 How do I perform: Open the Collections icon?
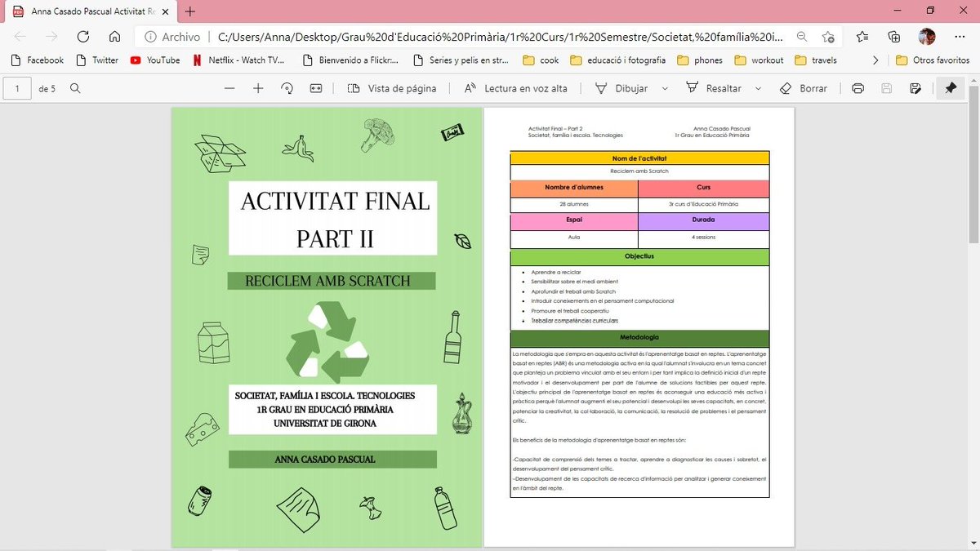pyautogui.click(x=894, y=37)
